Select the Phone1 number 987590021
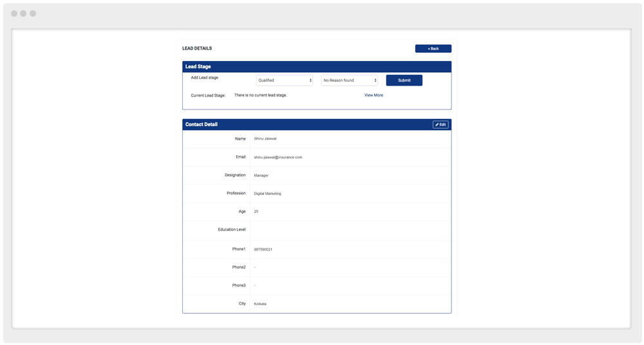 [263, 249]
